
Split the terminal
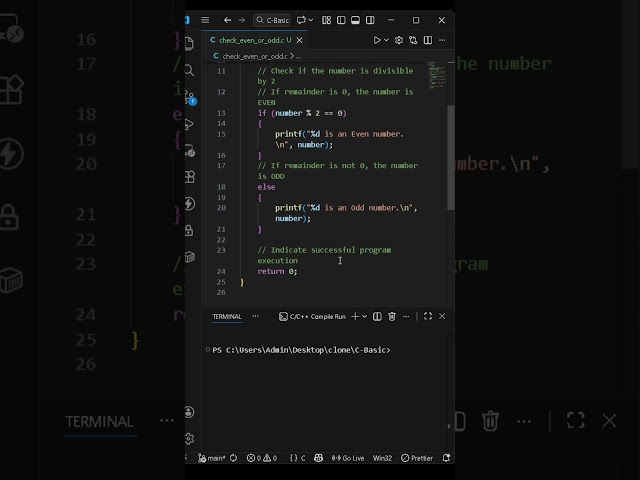click(377, 316)
